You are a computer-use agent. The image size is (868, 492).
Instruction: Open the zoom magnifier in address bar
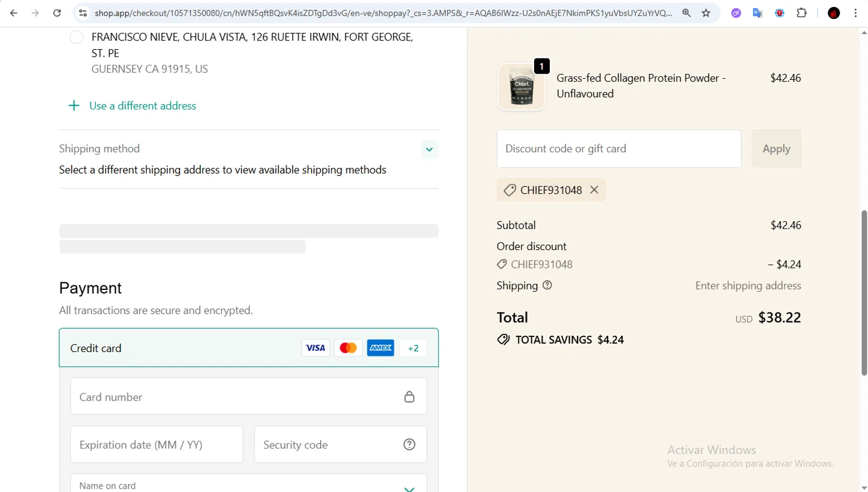[x=686, y=13]
